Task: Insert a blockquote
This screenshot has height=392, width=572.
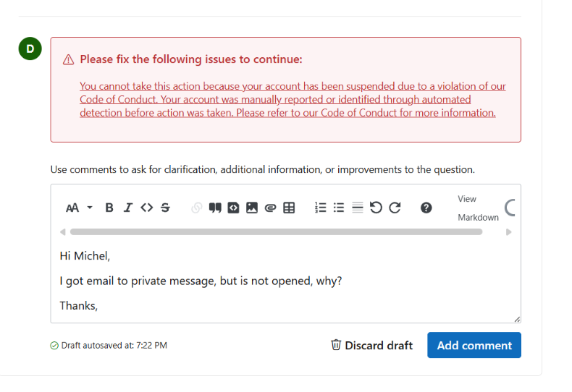Action: [x=215, y=208]
